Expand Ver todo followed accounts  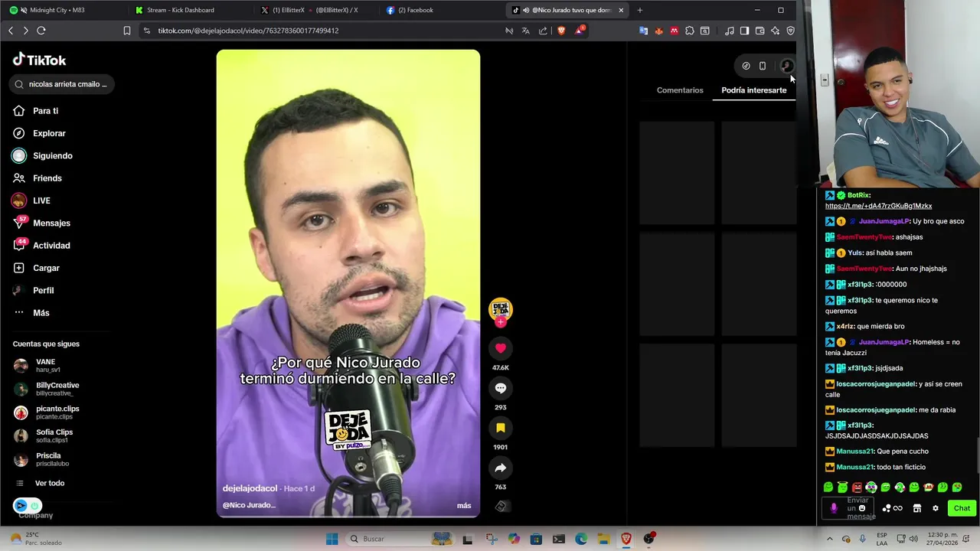pyautogui.click(x=49, y=483)
